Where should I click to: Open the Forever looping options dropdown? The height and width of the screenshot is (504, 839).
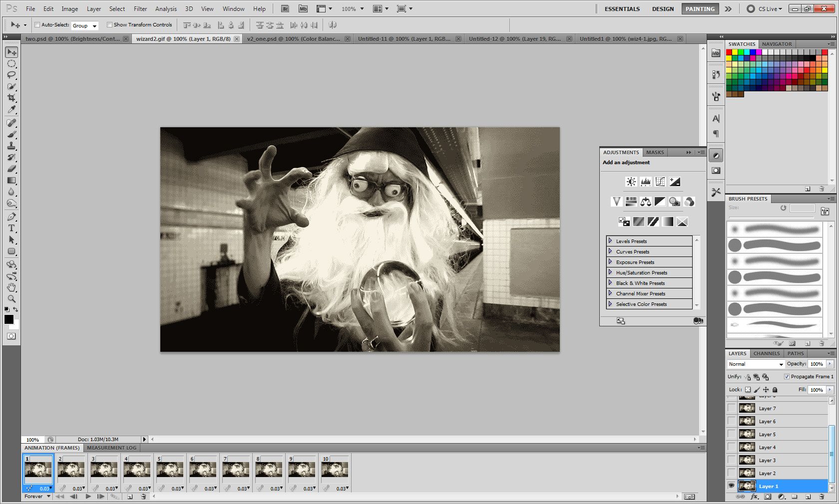[37, 497]
